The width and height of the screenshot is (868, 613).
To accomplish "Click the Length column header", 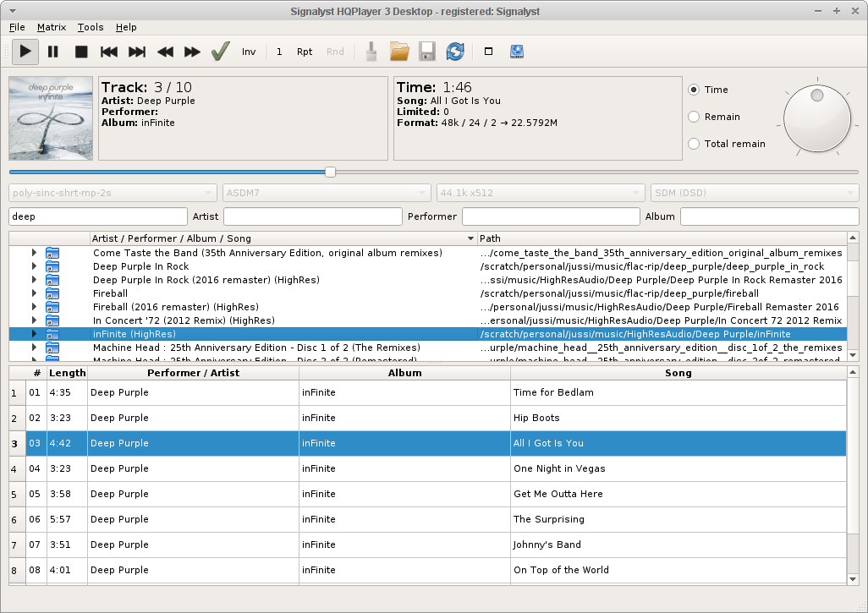I will click(67, 373).
